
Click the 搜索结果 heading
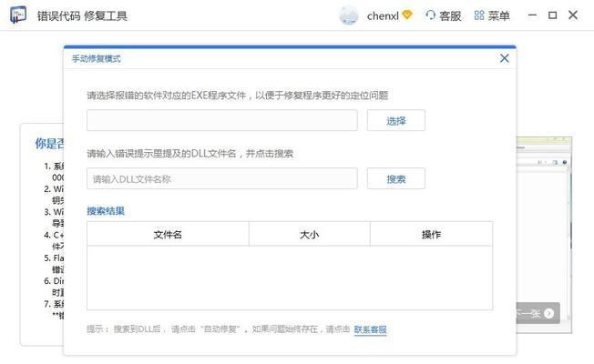(106, 211)
